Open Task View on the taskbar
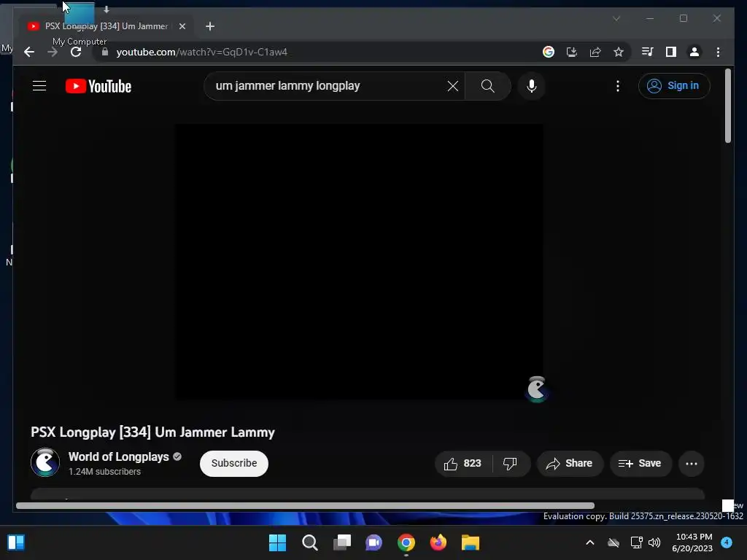Screen dimensions: 747x560 (x=342, y=542)
